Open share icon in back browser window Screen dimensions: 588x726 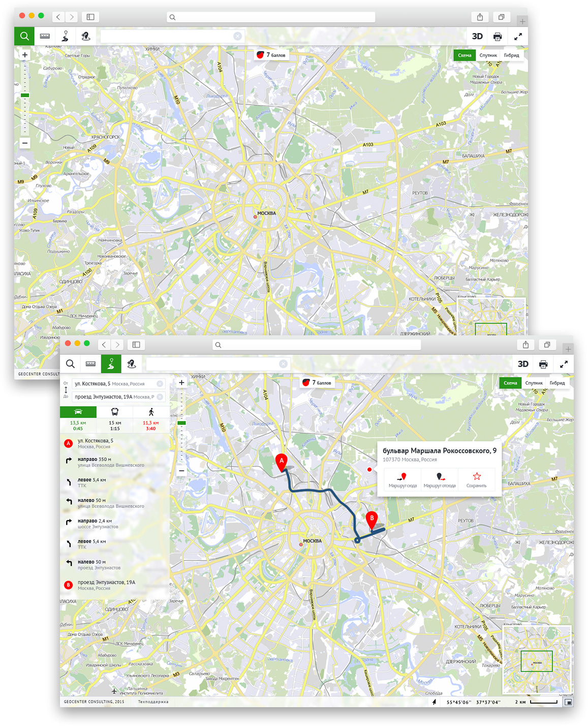pos(480,17)
